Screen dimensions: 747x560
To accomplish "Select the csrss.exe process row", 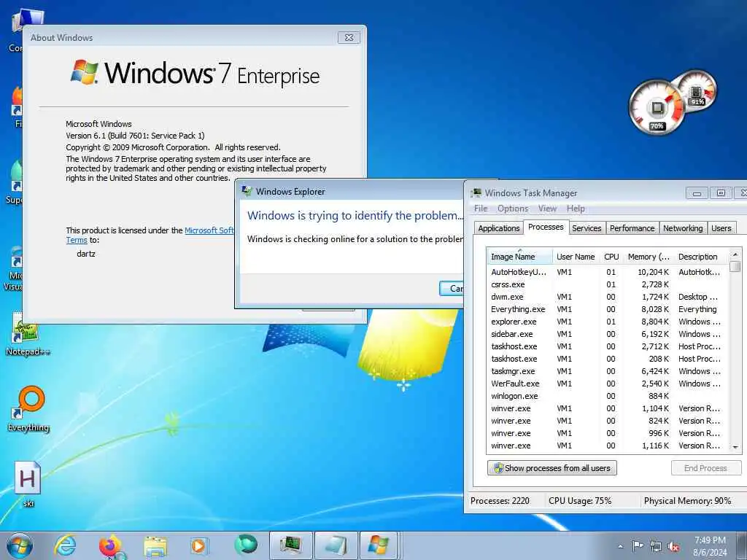I will click(x=608, y=284).
